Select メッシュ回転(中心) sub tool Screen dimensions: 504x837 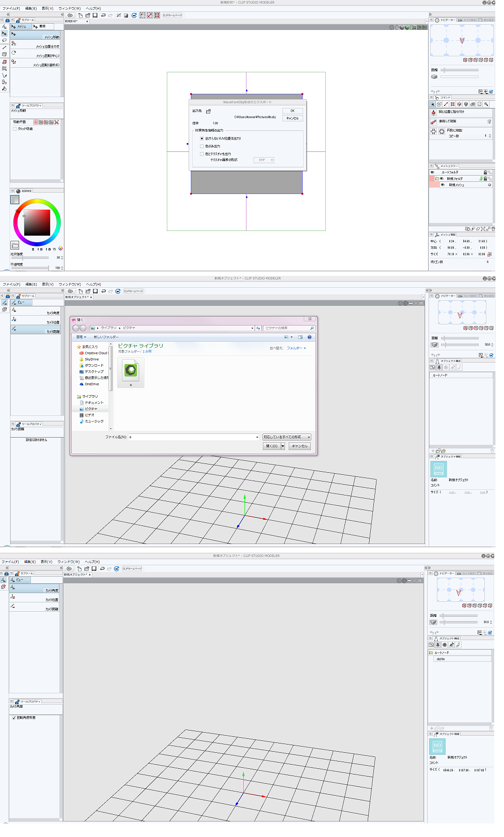(35, 54)
